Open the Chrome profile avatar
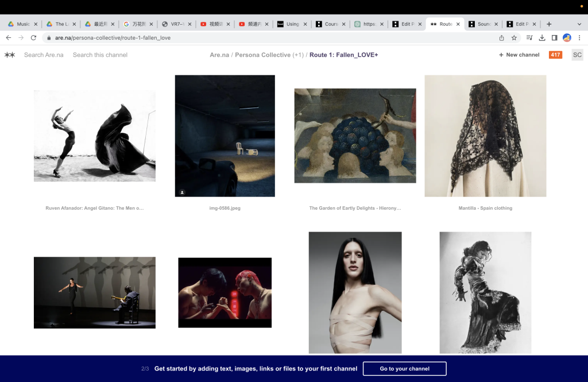 coord(567,37)
